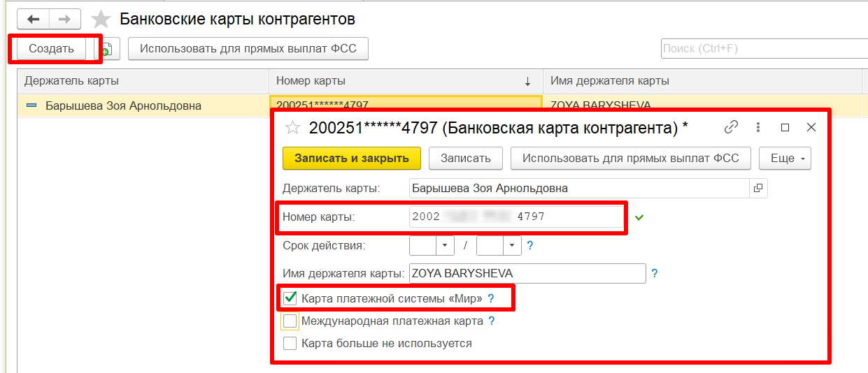868x373 pixels.
Task: Click the forward navigation arrow
Action: tap(64, 19)
